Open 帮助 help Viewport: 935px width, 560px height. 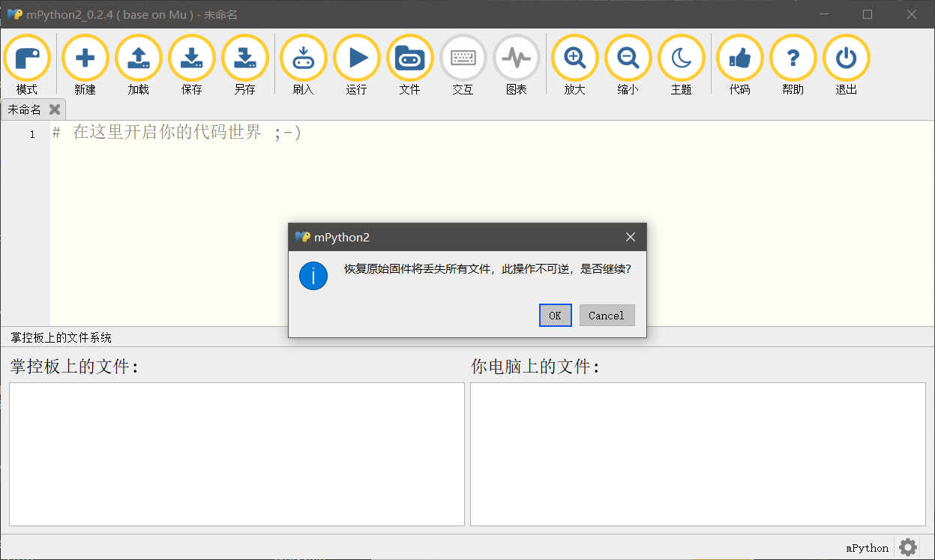793,65
